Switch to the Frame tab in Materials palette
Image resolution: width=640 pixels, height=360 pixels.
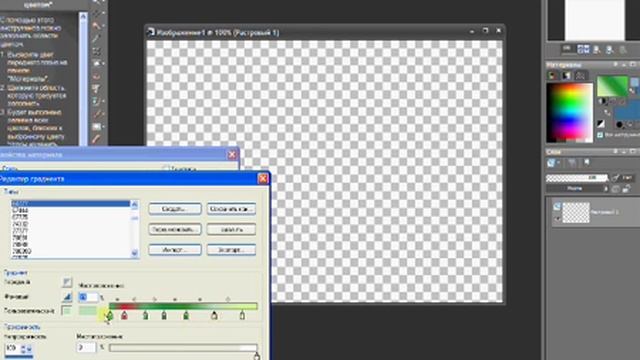click(552, 76)
